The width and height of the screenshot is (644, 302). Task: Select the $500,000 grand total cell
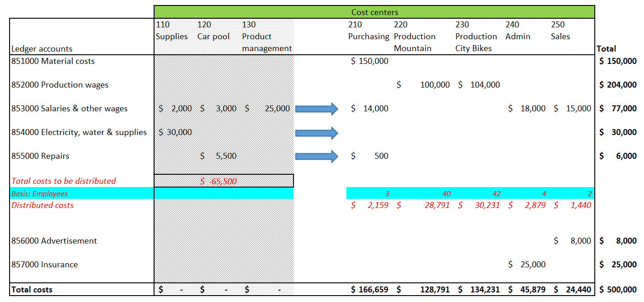point(618,290)
